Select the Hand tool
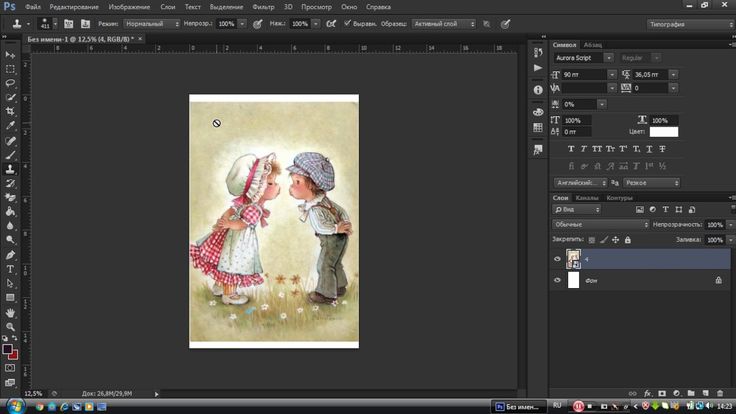Viewport: 736px width, 414px height. tap(10, 313)
